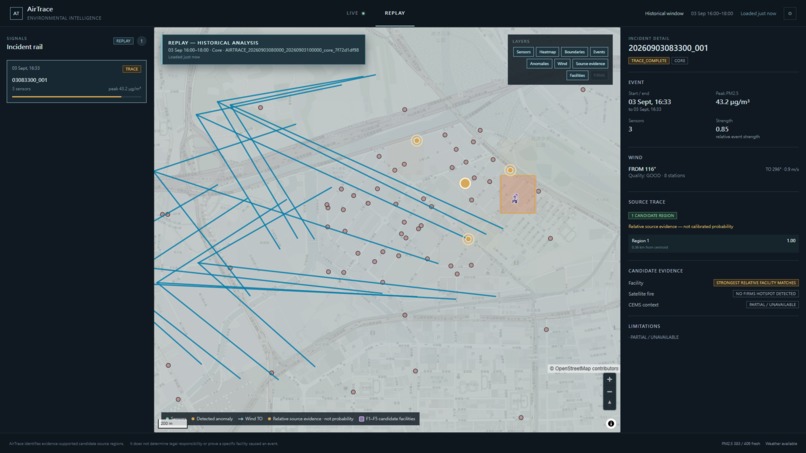
Task: Click the TRACE tag on incident card
Action: pos(132,69)
